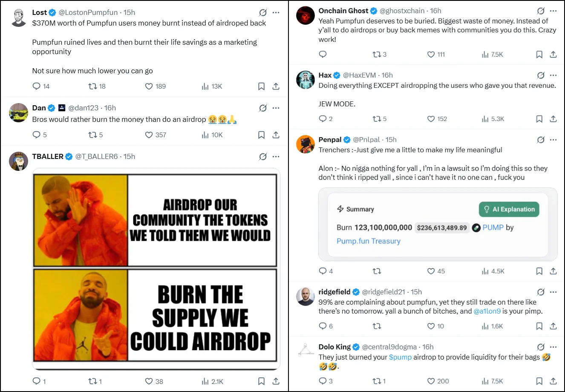Repost the Lost @LostonPumpfun tweet
Image resolution: width=565 pixels, height=392 pixels.
tap(92, 86)
